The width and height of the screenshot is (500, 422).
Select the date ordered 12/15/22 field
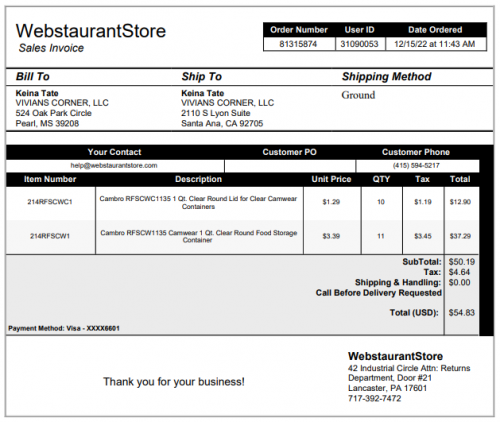click(x=435, y=44)
